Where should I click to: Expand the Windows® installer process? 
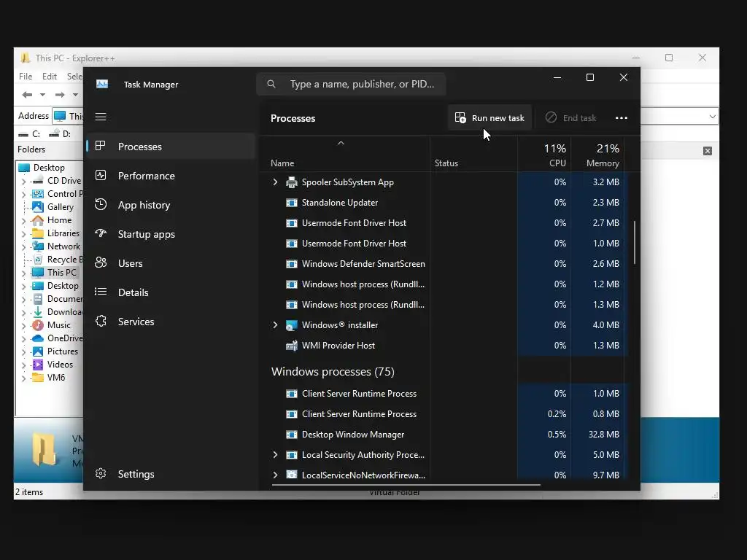[275, 324]
